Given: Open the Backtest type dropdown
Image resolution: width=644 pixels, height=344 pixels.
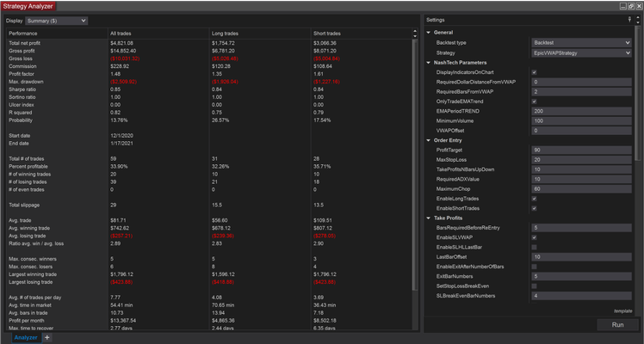Looking at the screenshot, I should point(583,42).
